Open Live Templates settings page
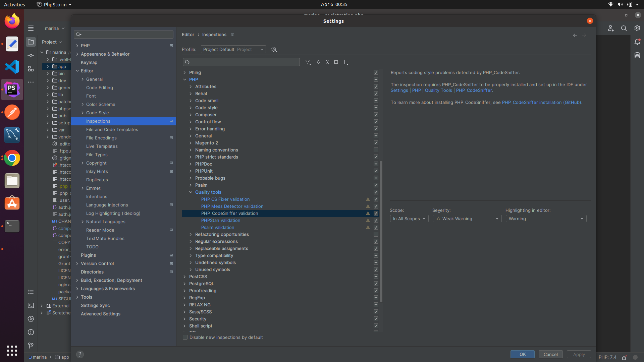The height and width of the screenshot is (362, 644). tap(102, 146)
